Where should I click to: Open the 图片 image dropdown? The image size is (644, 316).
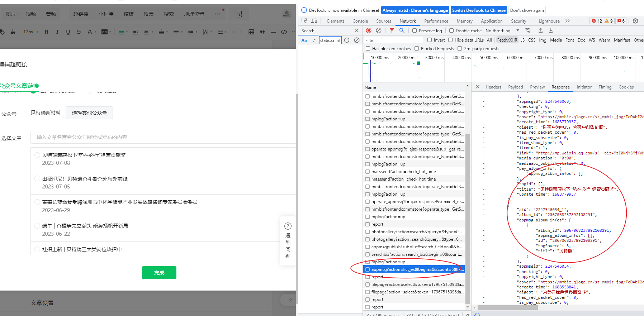[13, 14]
